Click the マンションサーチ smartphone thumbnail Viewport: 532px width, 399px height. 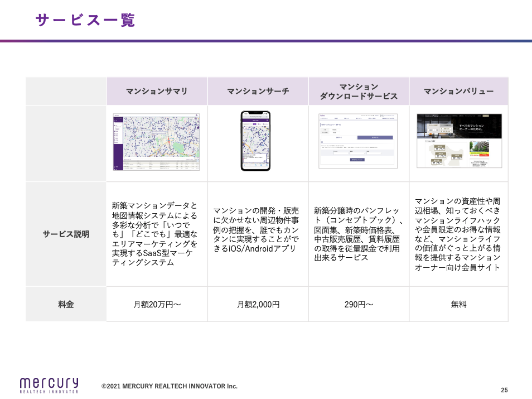[257, 140]
